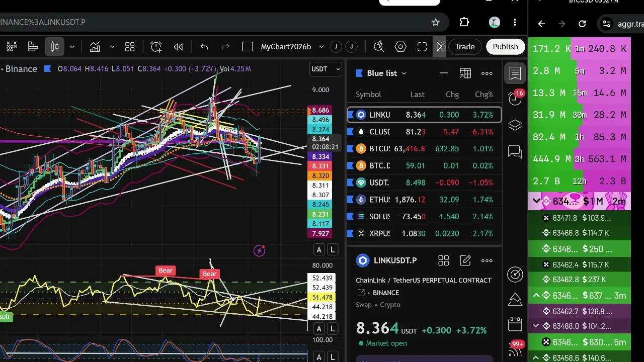Select USDT. row in watchlist

pyautogui.click(x=424, y=183)
